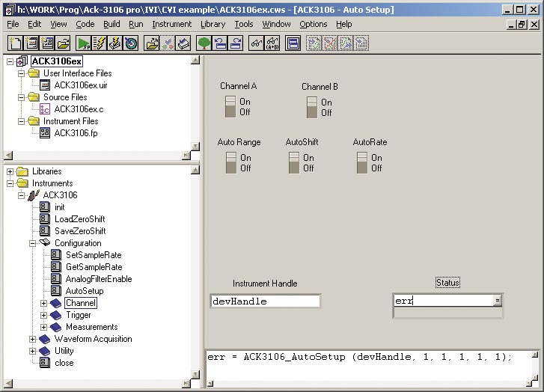Click the green function tree icon
The height and width of the screenshot is (392, 544).
point(204,43)
